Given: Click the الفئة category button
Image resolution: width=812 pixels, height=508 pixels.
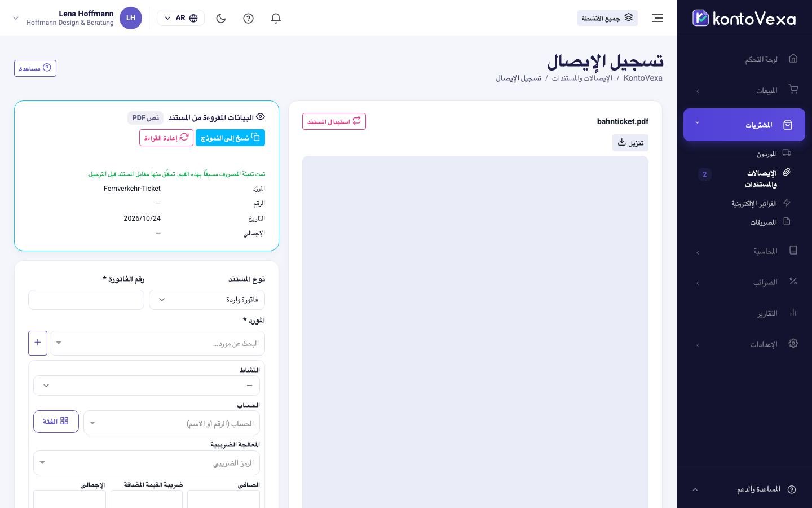Looking at the screenshot, I should coord(56,422).
